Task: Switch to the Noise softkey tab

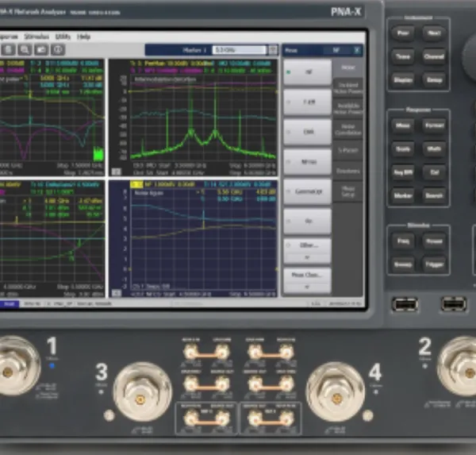Action: click(x=348, y=67)
